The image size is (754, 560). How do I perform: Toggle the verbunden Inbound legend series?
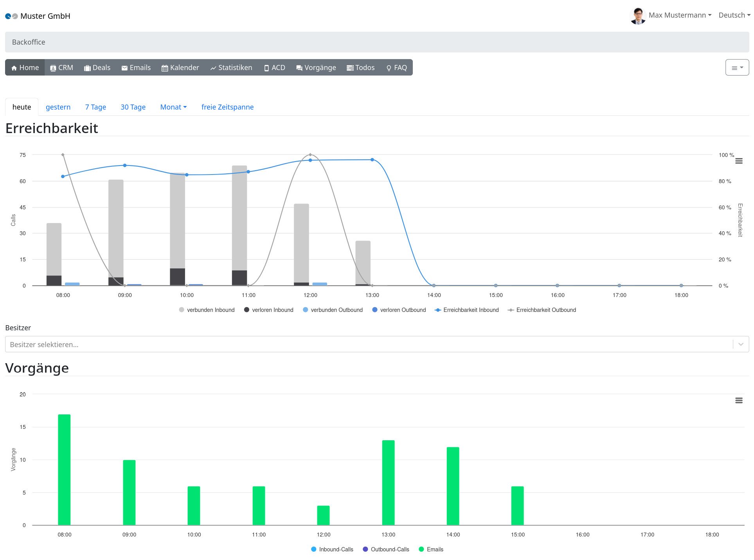tap(207, 310)
